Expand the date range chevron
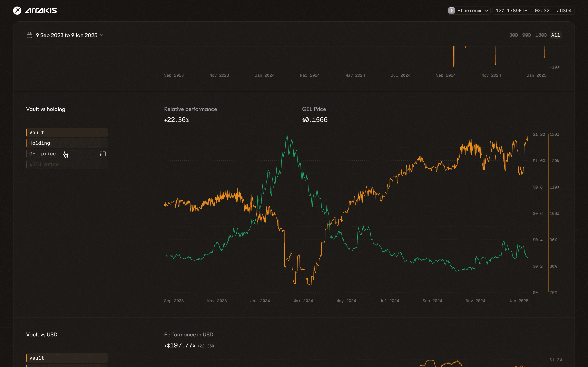 (x=102, y=35)
